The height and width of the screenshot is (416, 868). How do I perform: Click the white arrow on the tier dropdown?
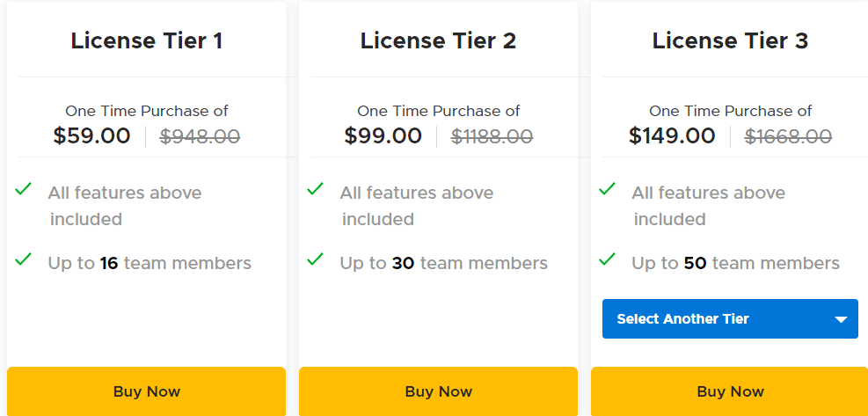(840, 319)
